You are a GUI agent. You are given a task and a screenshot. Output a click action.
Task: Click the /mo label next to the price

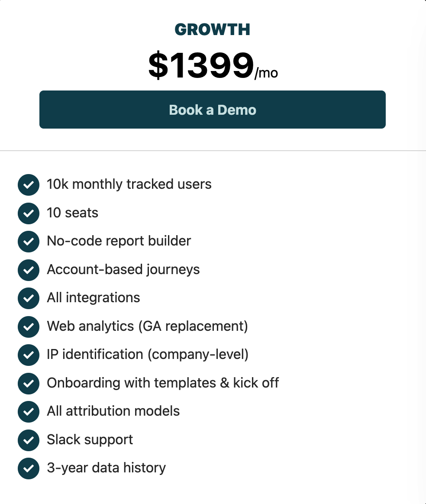[267, 73]
